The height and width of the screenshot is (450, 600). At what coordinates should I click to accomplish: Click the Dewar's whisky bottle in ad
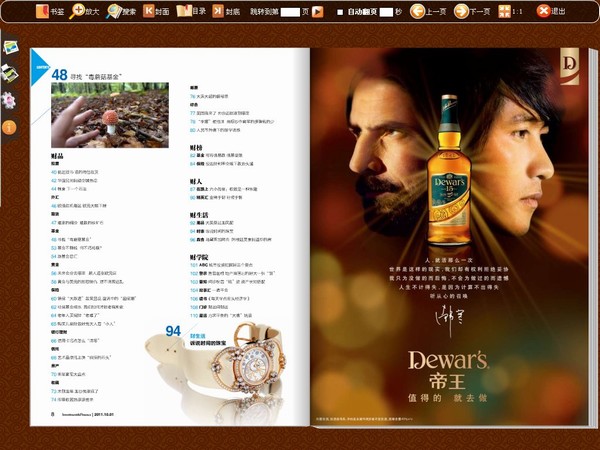click(449, 170)
